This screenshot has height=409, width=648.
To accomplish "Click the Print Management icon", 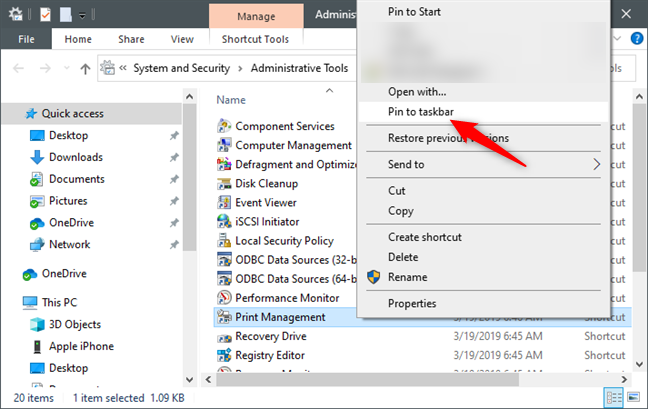I will (x=224, y=317).
